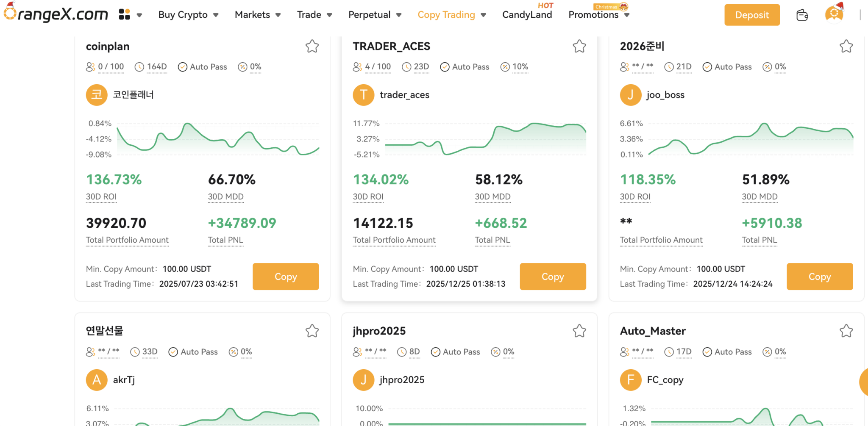Click coinplan Auto Pass check icon
The height and width of the screenshot is (426, 868).
tap(183, 67)
